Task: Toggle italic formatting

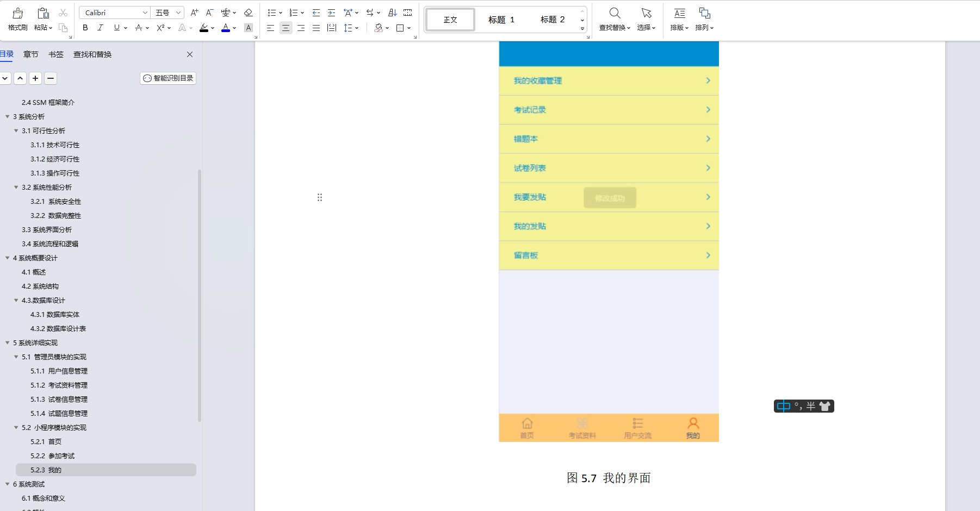Action: (100, 28)
